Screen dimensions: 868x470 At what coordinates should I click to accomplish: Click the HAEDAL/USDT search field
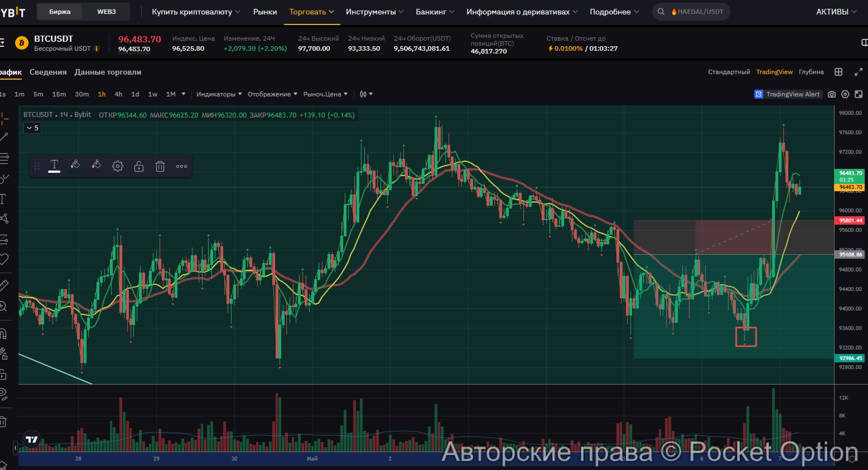click(x=692, y=12)
